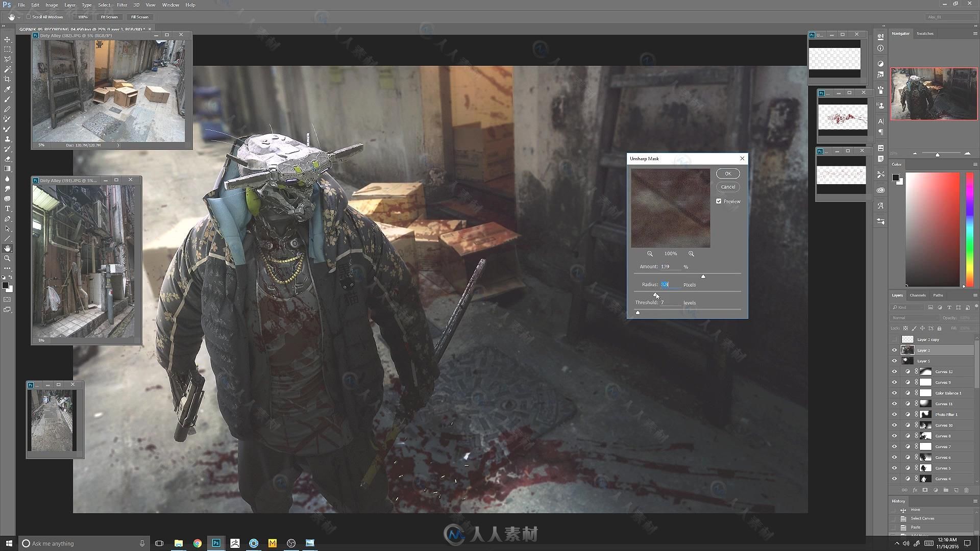Open the Glyphs panel icon
The height and width of the screenshot is (551, 980).
[x=880, y=206]
